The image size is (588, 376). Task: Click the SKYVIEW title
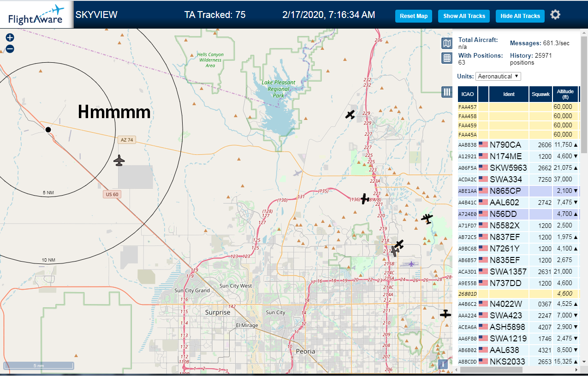[96, 15]
